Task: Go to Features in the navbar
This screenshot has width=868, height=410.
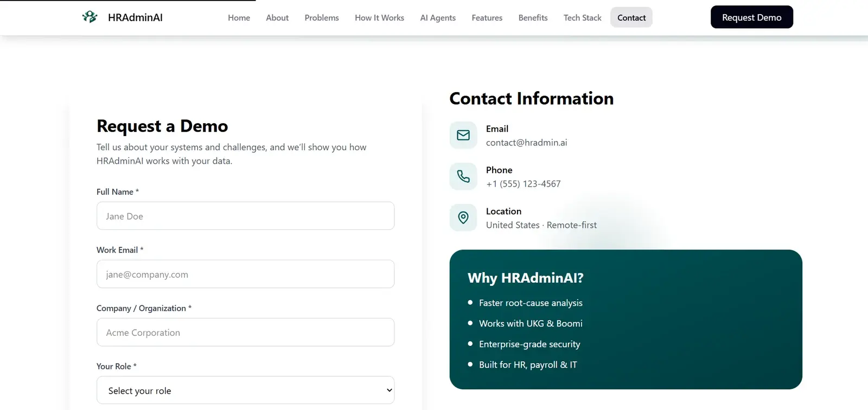Action: 487,17
